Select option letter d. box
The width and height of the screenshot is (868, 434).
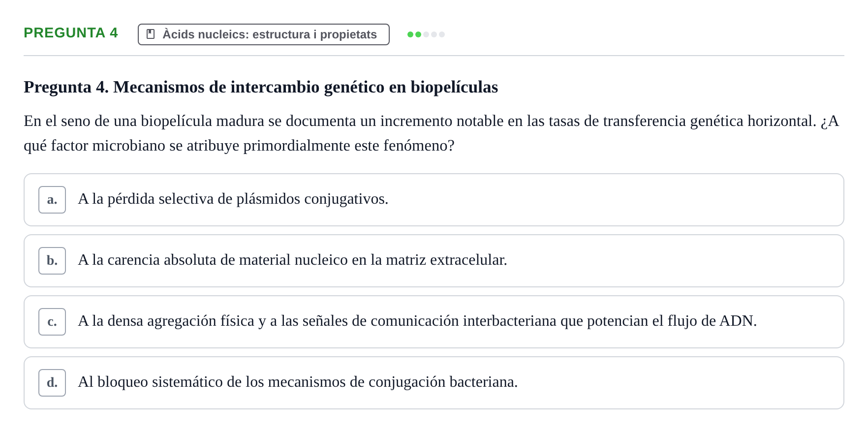click(52, 383)
